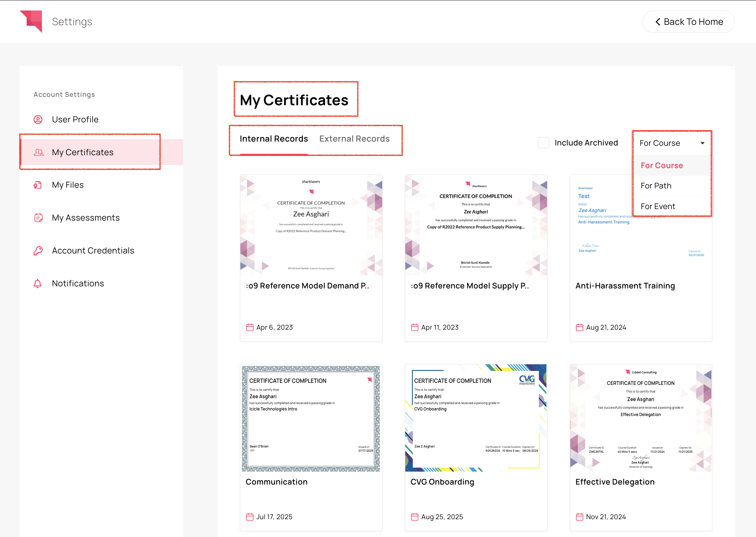Click the red app logo
This screenshot has height=537, width=756.
(x=32, y=21)
